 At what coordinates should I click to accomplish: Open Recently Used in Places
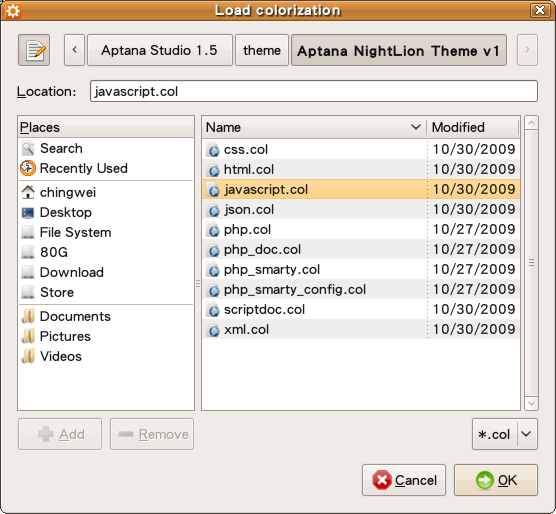106,168
